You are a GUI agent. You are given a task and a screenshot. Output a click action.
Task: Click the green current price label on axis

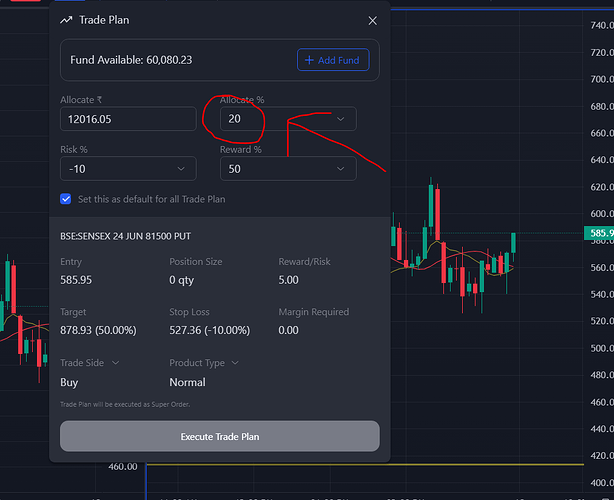(598, 234)
